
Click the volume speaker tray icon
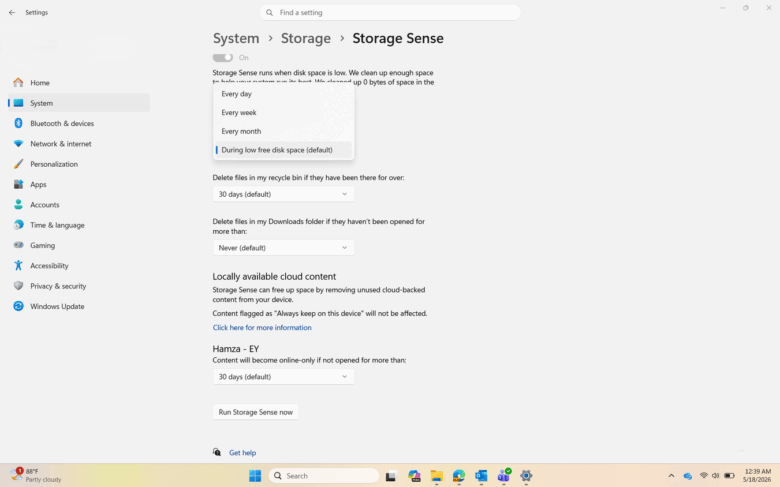click(x=715, y=476)
